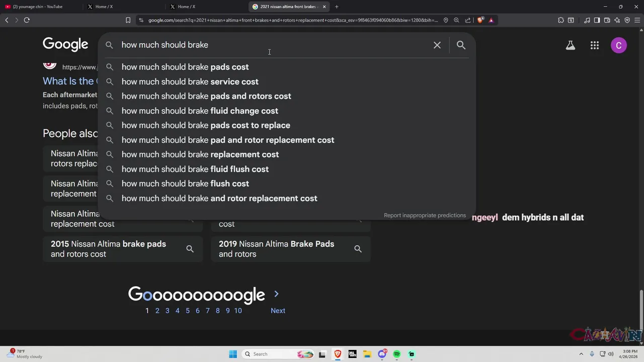Choose suggestion 'brake pads cost to replace'
This screenshot has height=362, width=644.
(287, 125)
